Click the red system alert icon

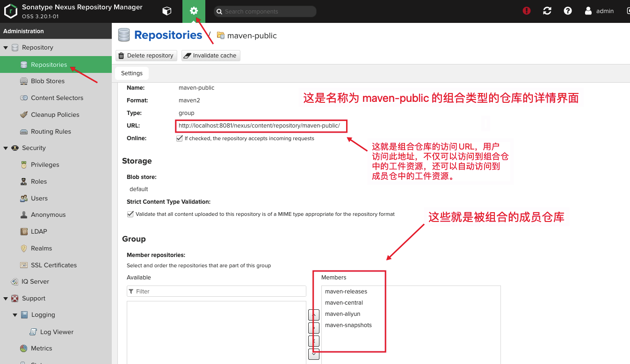point(527,11)
